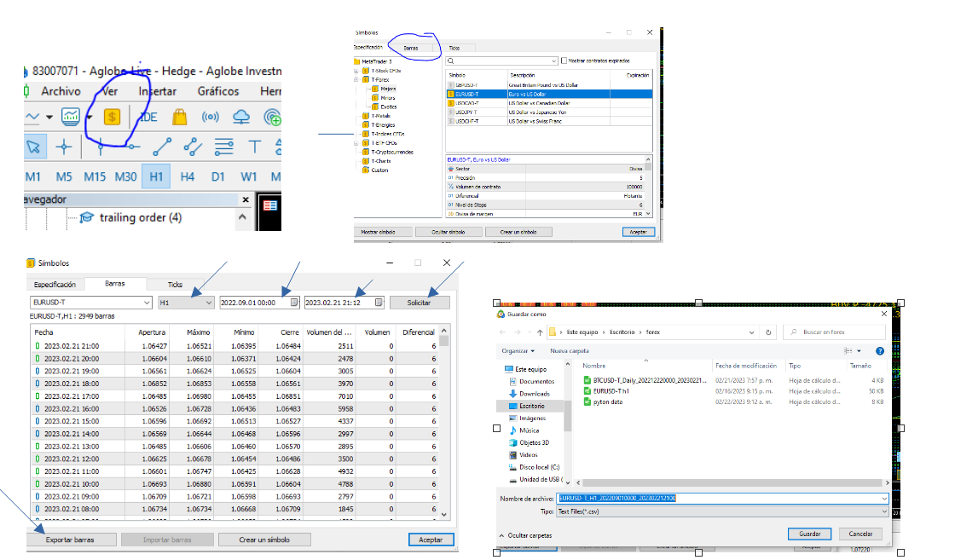955x560 pixels.
Task: Open the help icon in Guardar como
Action: [x=879, y=351]
